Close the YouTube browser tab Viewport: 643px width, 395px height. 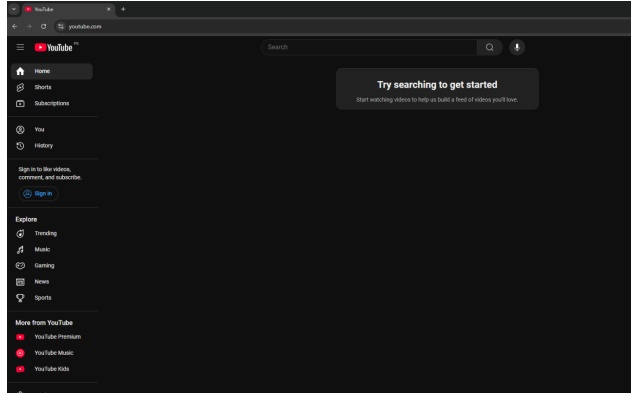109,9
